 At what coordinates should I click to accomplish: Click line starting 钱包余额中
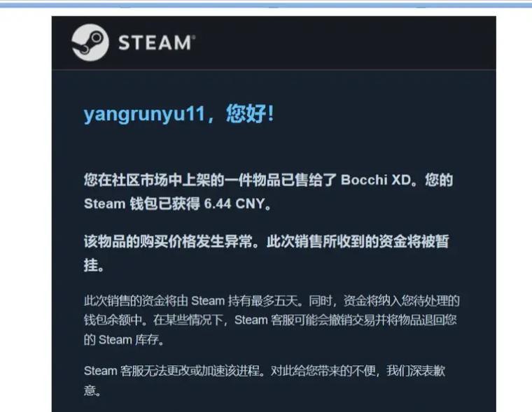[270, 320]
